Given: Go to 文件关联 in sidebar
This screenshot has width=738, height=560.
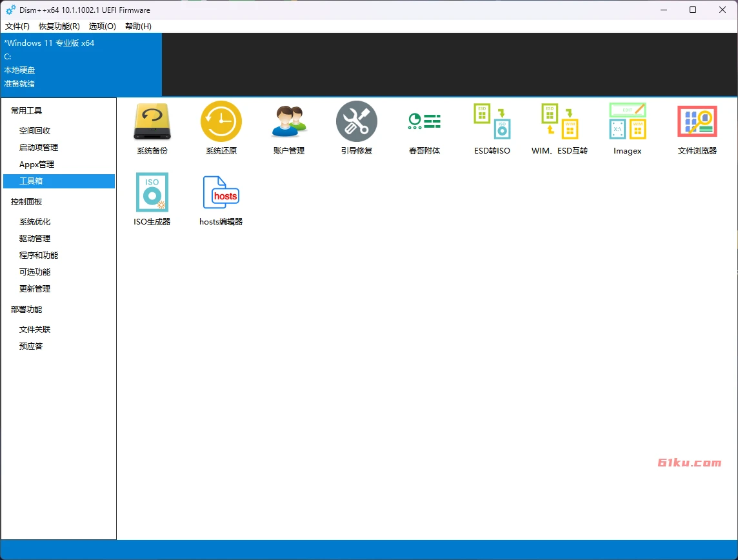Looking at the screenshot, I should (x=35, y=330).
